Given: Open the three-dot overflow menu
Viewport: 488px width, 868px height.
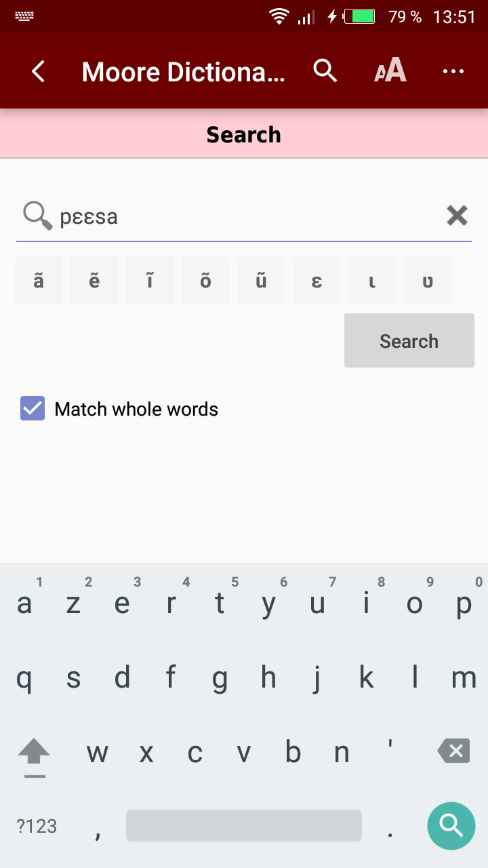Looking at the screenshot, I should (453, 71).
